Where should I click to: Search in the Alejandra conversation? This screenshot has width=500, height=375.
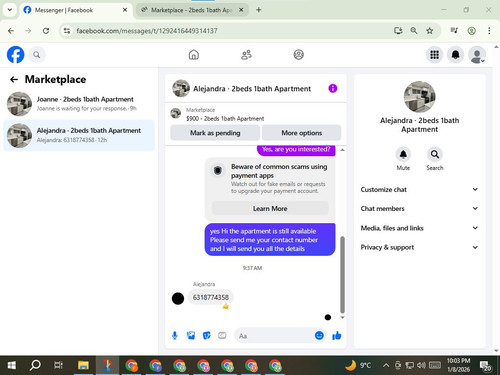435,155
